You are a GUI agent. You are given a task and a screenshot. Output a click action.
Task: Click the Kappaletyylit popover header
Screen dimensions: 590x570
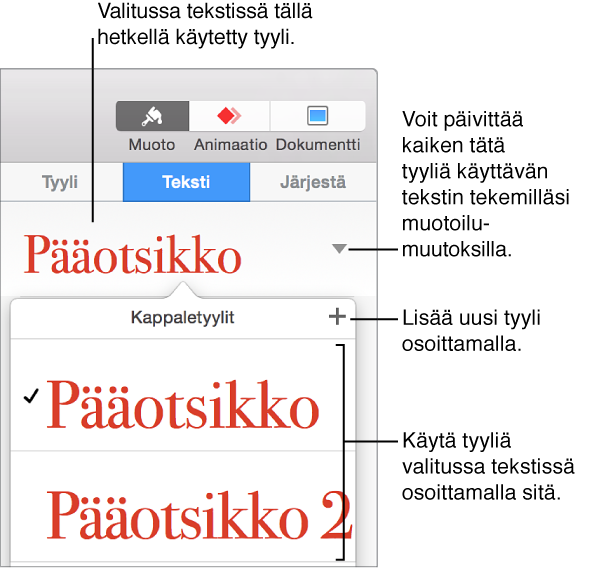(x=182, y=318)
